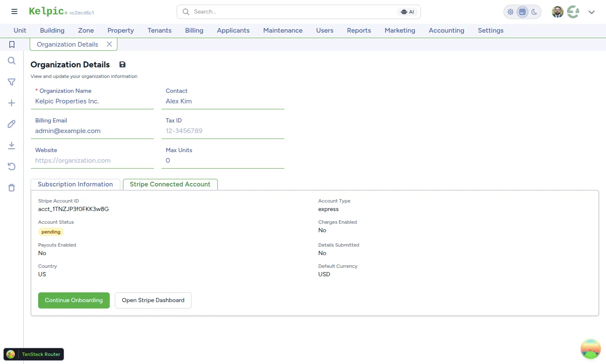Open the Tenants menu

(x=159, y=31)
